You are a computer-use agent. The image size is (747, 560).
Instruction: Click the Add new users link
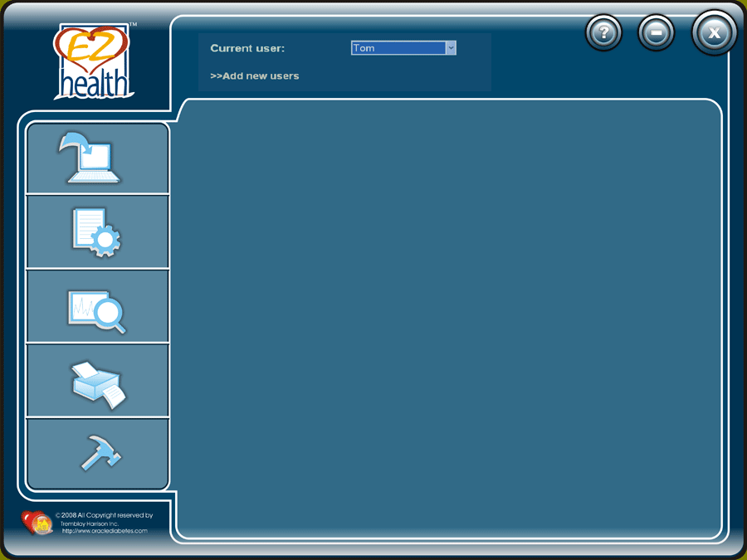(255, 76)
